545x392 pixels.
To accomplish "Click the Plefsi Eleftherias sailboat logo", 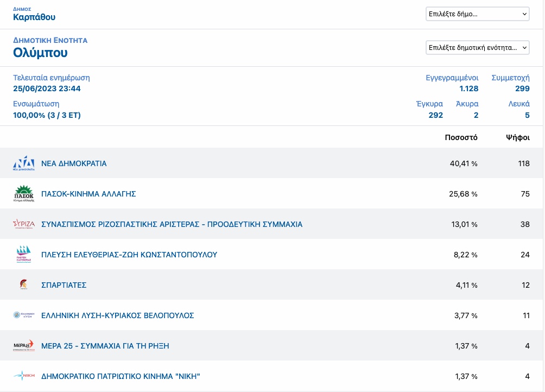I will click(24, 255).
